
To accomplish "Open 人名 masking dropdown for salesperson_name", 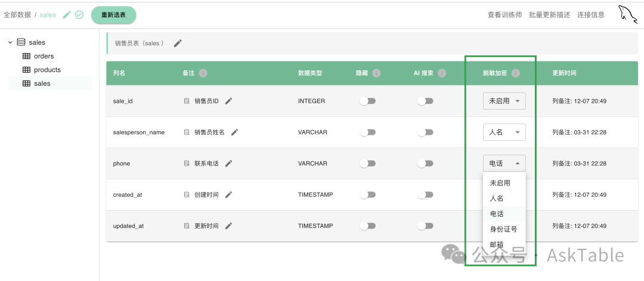I will [x=504, y=132].
